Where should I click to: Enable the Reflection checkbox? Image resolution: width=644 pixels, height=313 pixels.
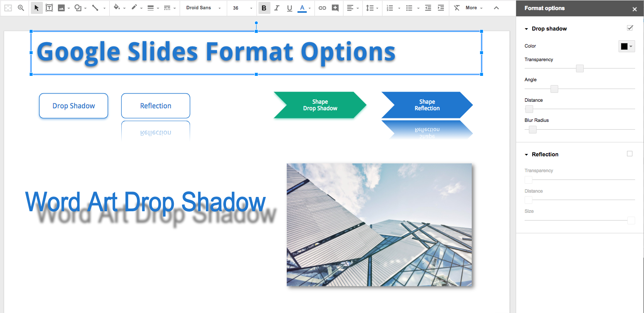tap(630, 154)
